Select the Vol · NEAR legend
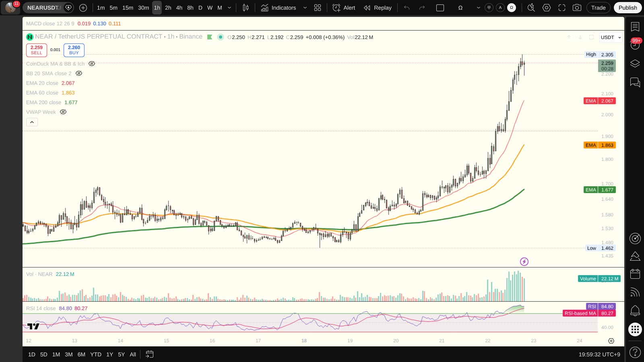Viewport: 644px width, 362px height. pos(39,274)
